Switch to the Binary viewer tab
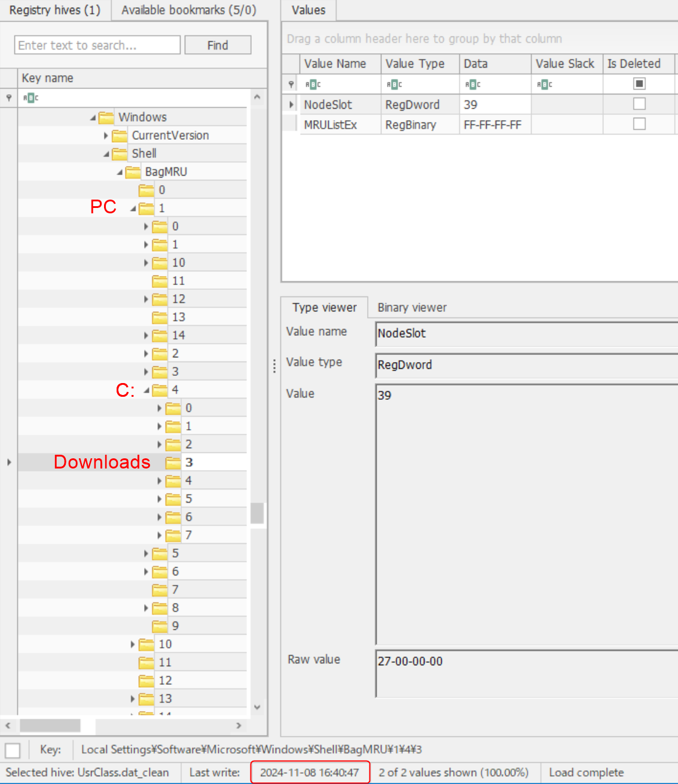 [412, 307]
